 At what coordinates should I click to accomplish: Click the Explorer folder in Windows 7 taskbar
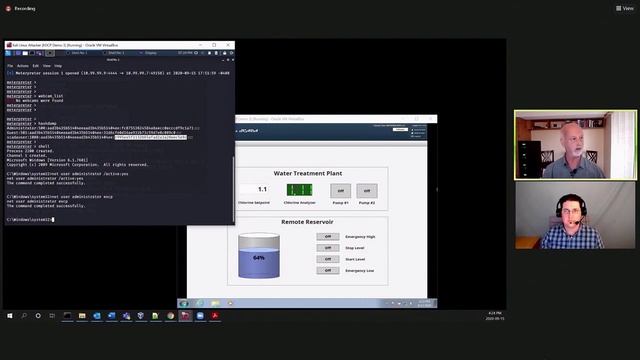pyautogui.click(x=215, y=303)
